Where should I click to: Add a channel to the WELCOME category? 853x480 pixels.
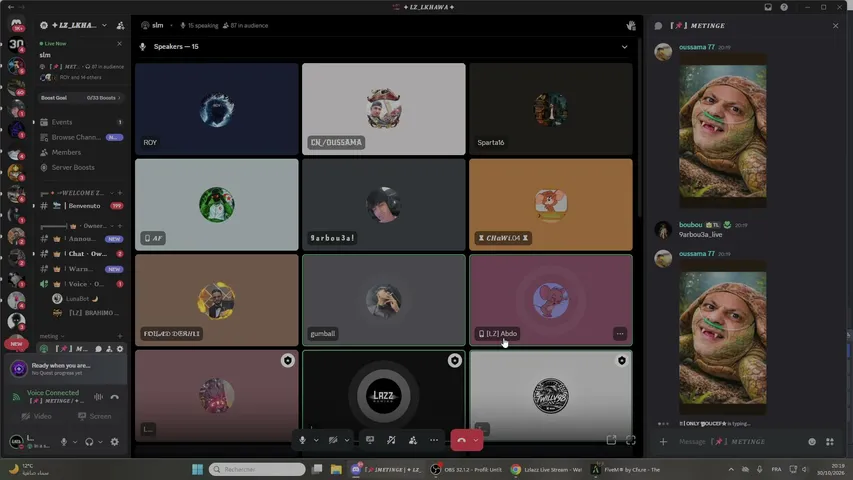(120, 193)
